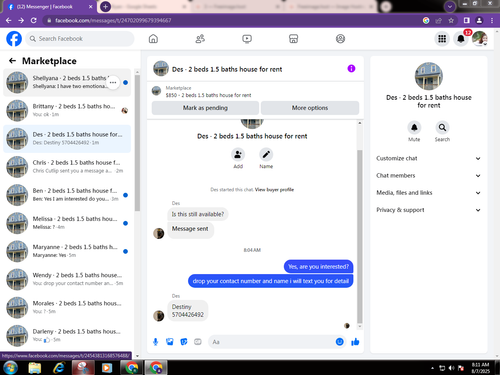The height and width of the screenshot is (375, 500).
Task: Open Chrome menu three dots
Action: (492, 20)
